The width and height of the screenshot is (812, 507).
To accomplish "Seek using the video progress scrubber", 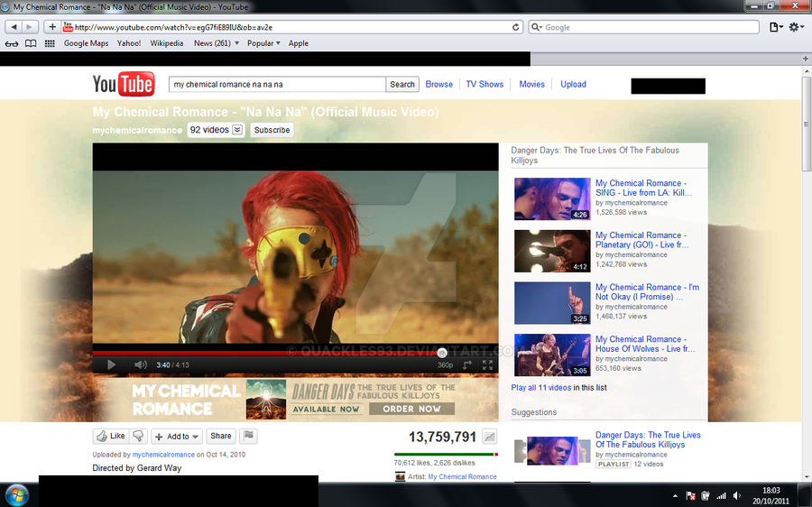I will [442, 354].
